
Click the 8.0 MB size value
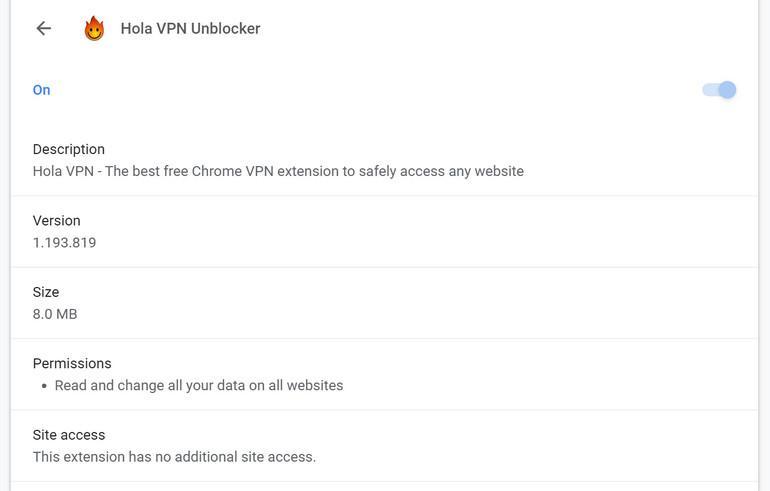(x=55, y=314)
